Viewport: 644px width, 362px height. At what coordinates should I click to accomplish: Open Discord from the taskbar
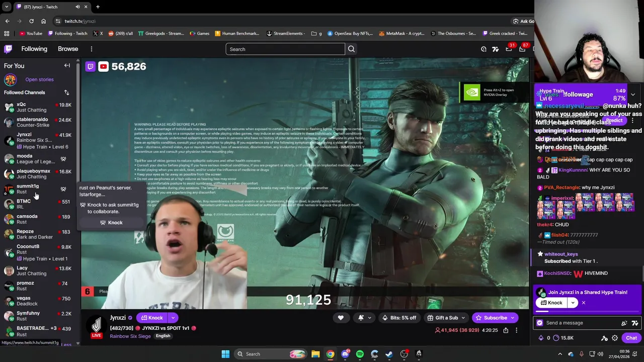click(x=345, y=354)
